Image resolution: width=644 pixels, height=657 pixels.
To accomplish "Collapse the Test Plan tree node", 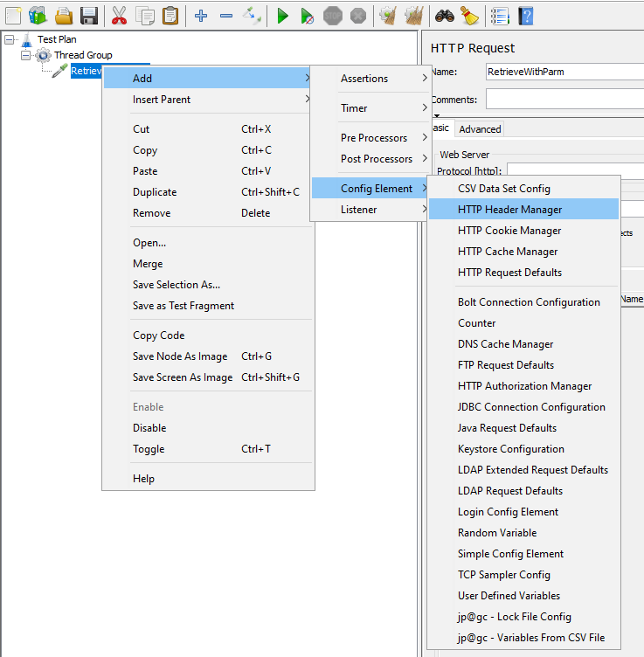I will [9, 39].
